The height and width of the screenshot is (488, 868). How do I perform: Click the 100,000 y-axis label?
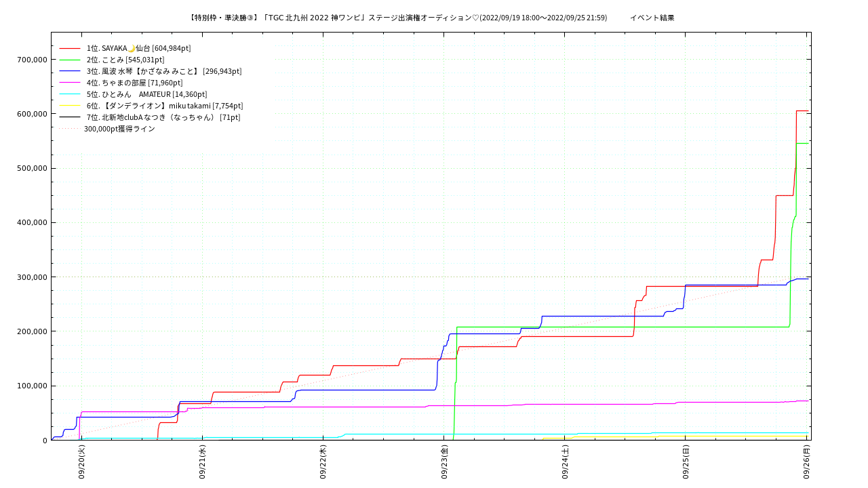32,386
